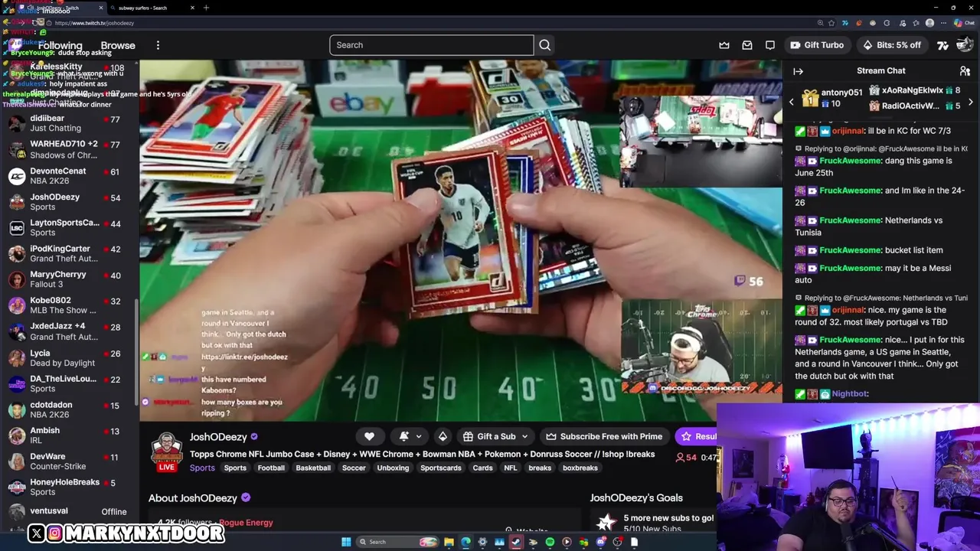Open the Whispers speech bubble icon
The height and width of the screenshot is (551, 980).
[770, 45]
